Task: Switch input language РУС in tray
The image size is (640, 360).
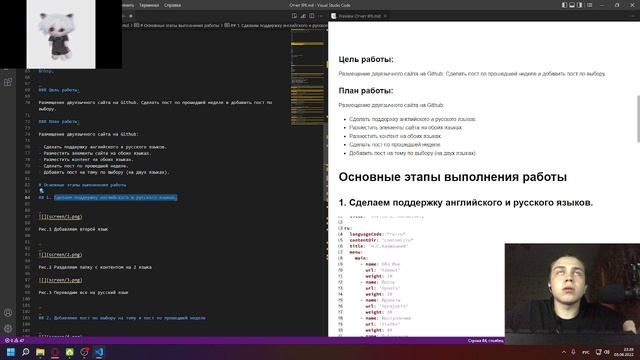Action: [586, 352]
